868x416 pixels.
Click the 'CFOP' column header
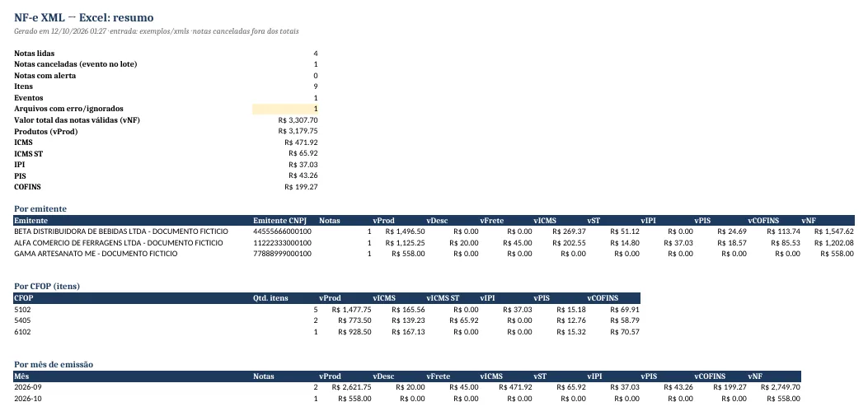(23, 298)
